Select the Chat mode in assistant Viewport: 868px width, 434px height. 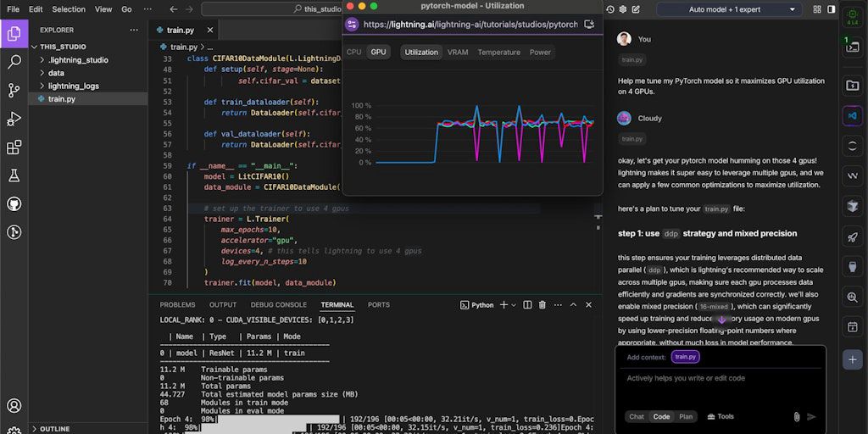point(636,416)
